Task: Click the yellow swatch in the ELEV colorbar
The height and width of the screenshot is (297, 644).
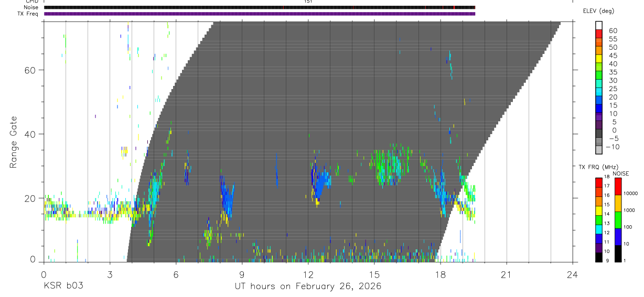Action: click(599, 59)
